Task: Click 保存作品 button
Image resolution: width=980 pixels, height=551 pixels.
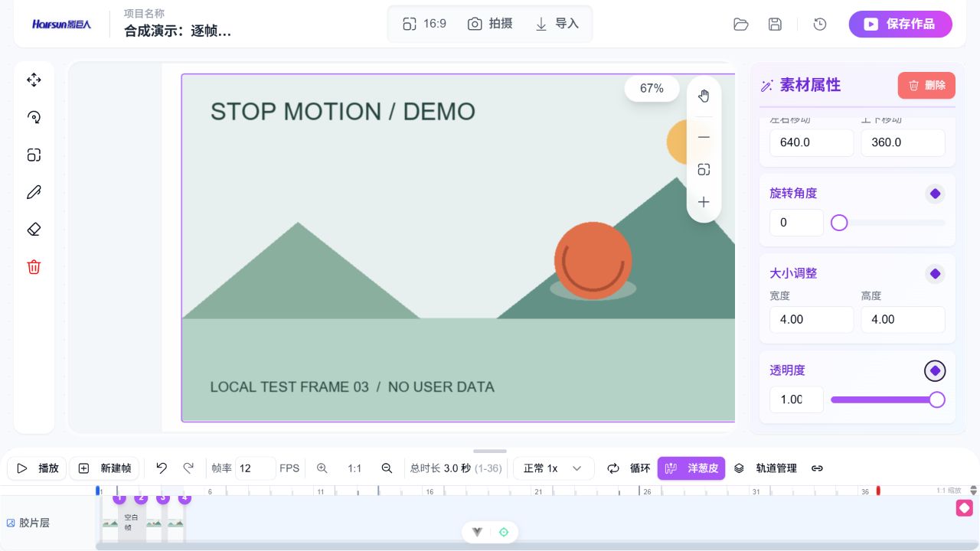Action: click(900, 24)
